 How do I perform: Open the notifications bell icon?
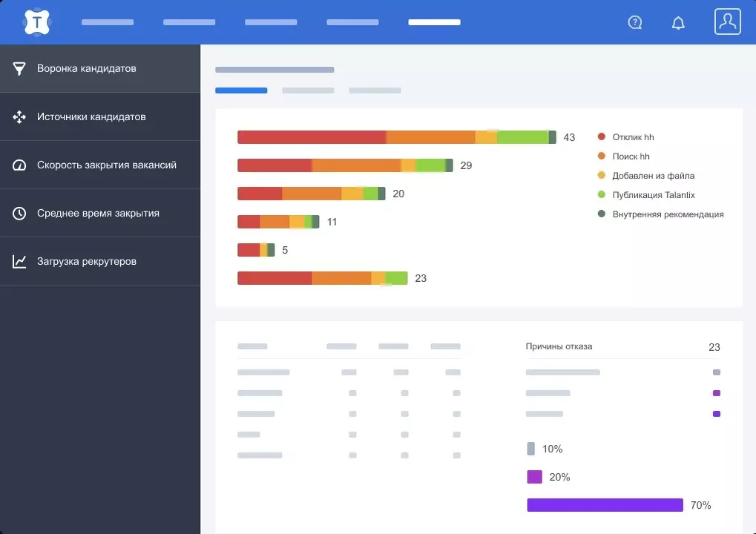pyautogui.click(x=678, y=23)
